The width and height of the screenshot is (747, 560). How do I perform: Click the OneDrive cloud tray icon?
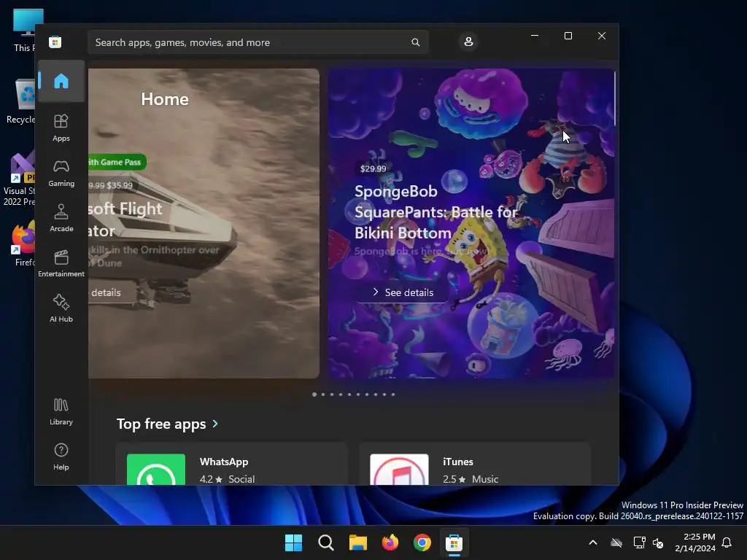616,542
